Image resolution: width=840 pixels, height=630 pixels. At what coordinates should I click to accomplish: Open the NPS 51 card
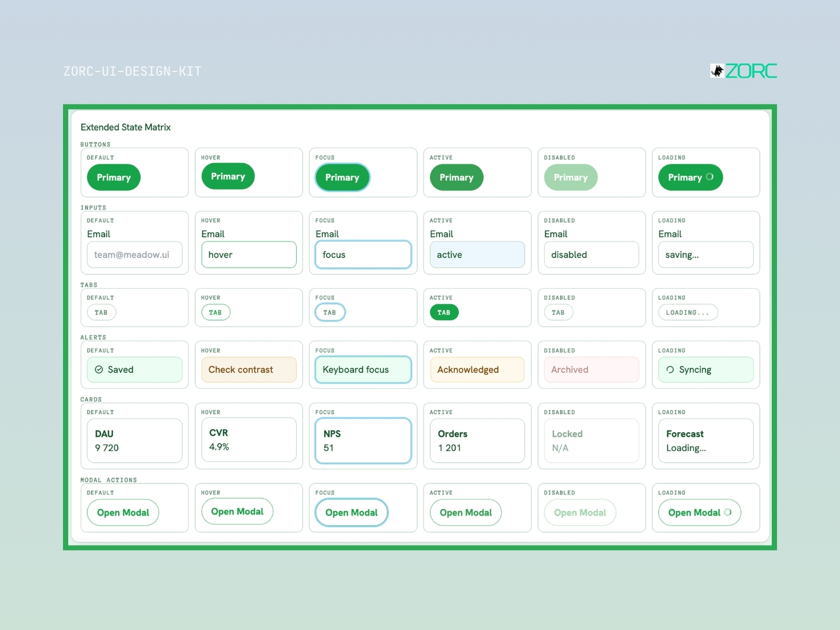(x=363, y=440)
